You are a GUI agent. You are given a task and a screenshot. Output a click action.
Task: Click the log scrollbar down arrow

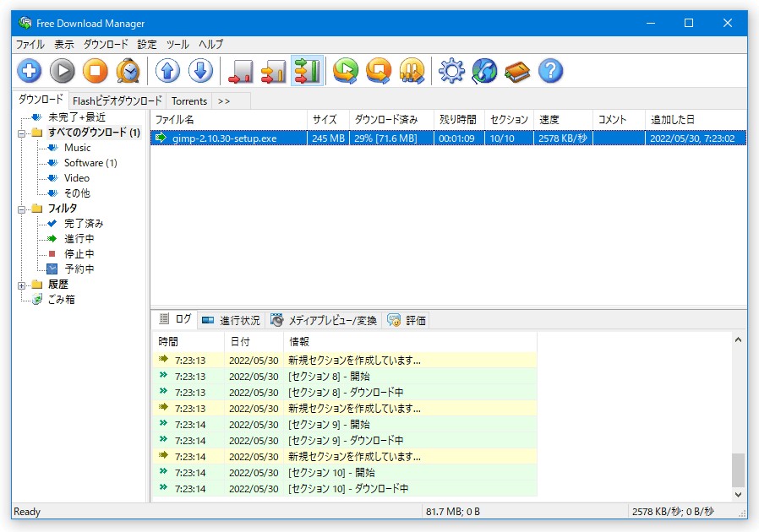pos(738,495)
